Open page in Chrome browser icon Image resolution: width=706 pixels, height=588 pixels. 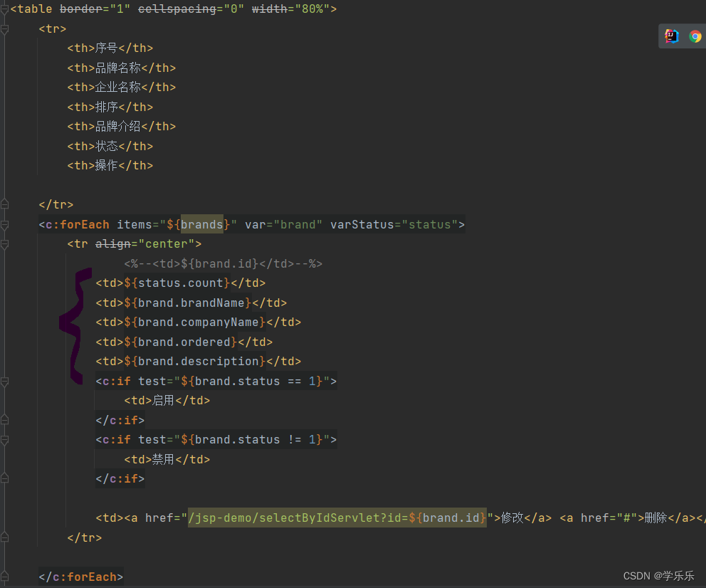click(x=695, y=36)
